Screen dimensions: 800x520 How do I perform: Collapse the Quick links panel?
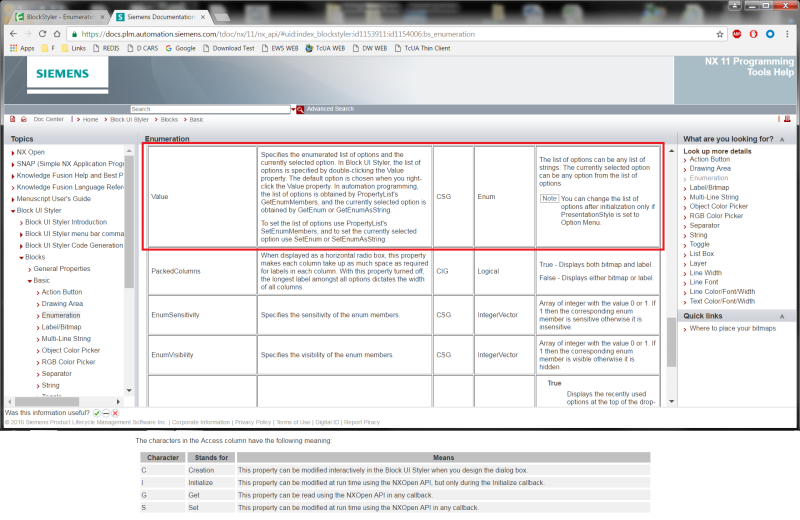(x=782, y=316)
